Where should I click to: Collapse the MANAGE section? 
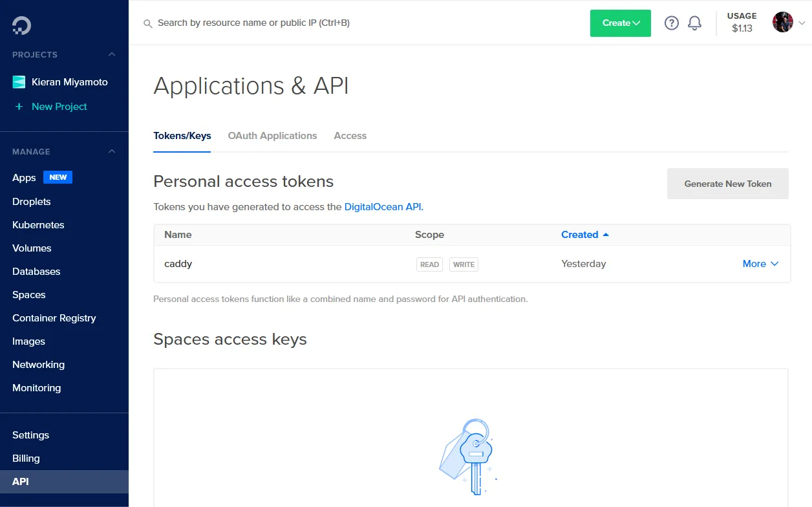[111, 151]
